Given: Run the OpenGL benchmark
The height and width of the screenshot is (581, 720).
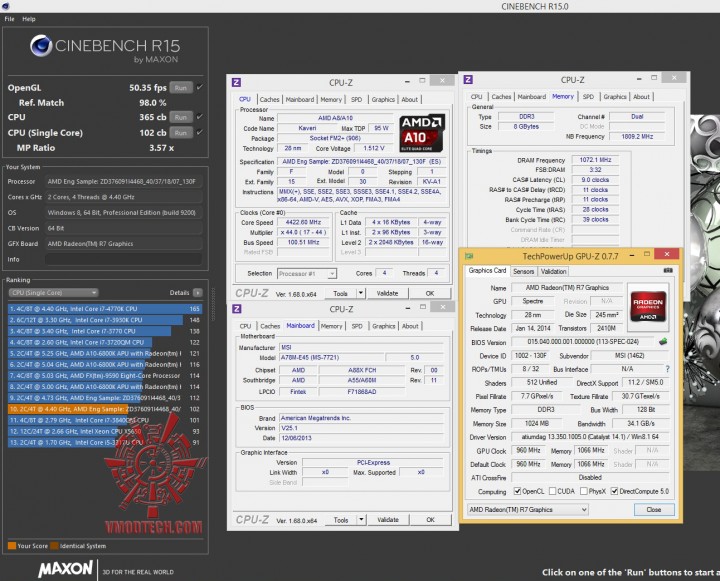Looking at the screenshot, I should [x=181, y=87].
